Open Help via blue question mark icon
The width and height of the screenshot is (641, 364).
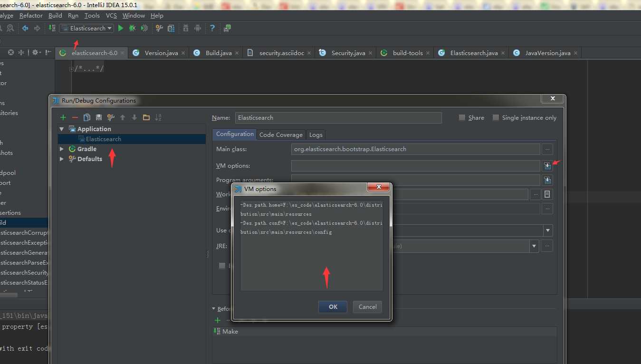[212, 29]
